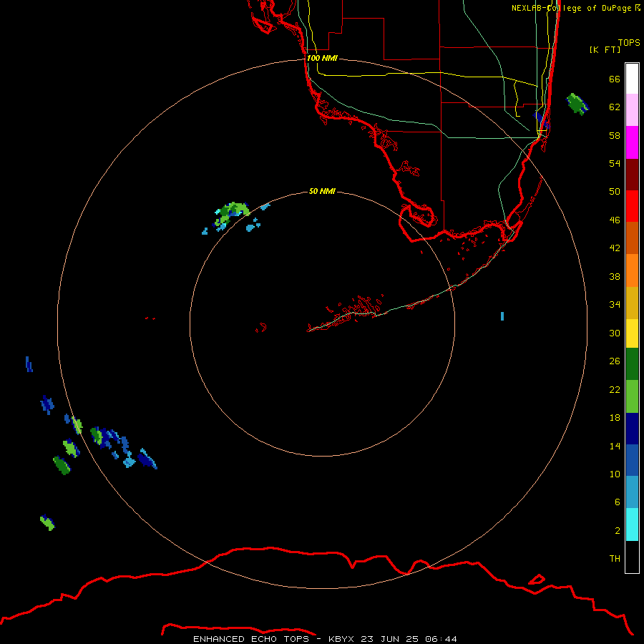644x644 pixels.
Task: Click the '54' legend value
Action: pos(615,163)
